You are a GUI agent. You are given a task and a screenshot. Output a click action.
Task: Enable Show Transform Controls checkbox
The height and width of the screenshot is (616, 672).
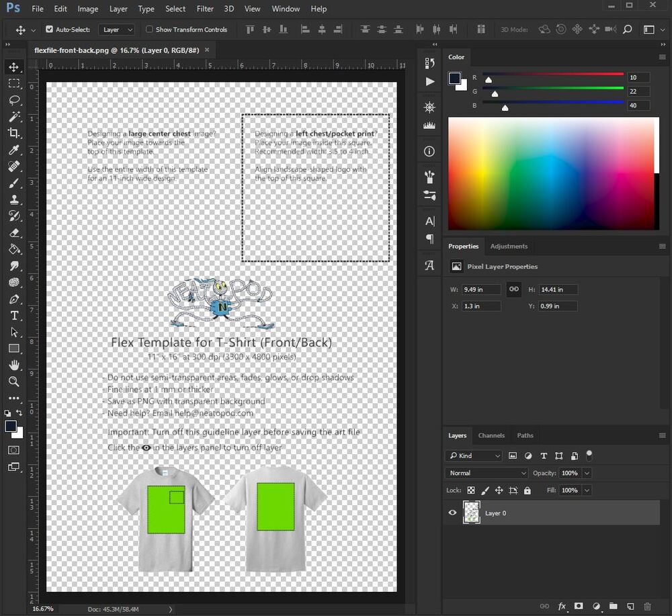tap(149, 29)
